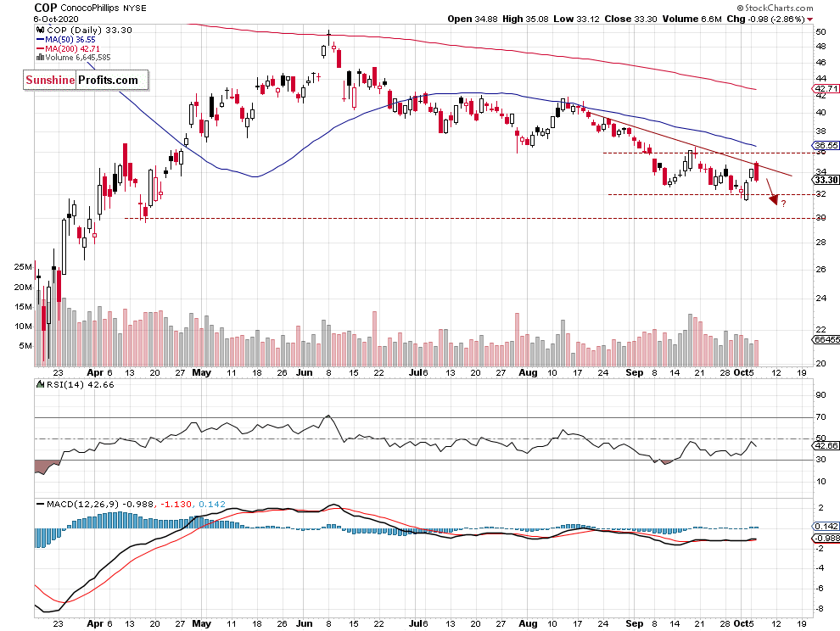Screen dimensions: 840x631
Task: Click the May label below the MACD panel
Action: coord(201,623)
